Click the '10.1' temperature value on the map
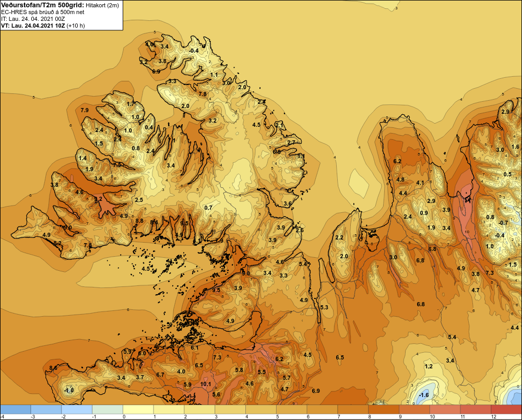522x420 pixels. point(206,384)
